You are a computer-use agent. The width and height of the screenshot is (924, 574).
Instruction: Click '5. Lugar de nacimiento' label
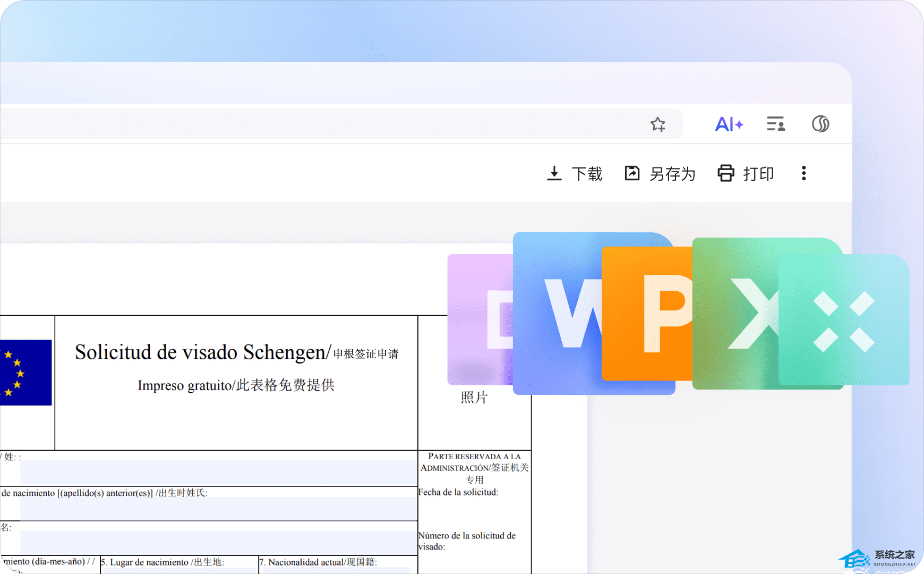(x=144, y=562)
